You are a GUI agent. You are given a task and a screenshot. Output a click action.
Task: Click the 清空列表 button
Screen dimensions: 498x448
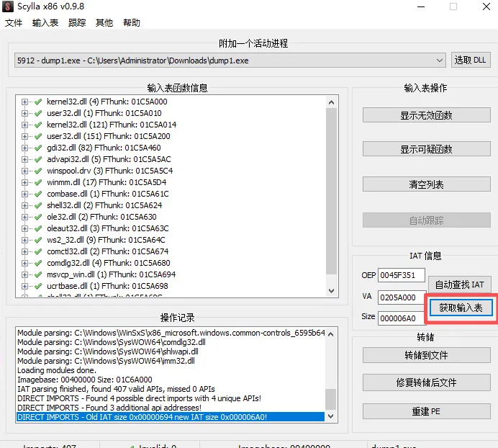point(426,184)
